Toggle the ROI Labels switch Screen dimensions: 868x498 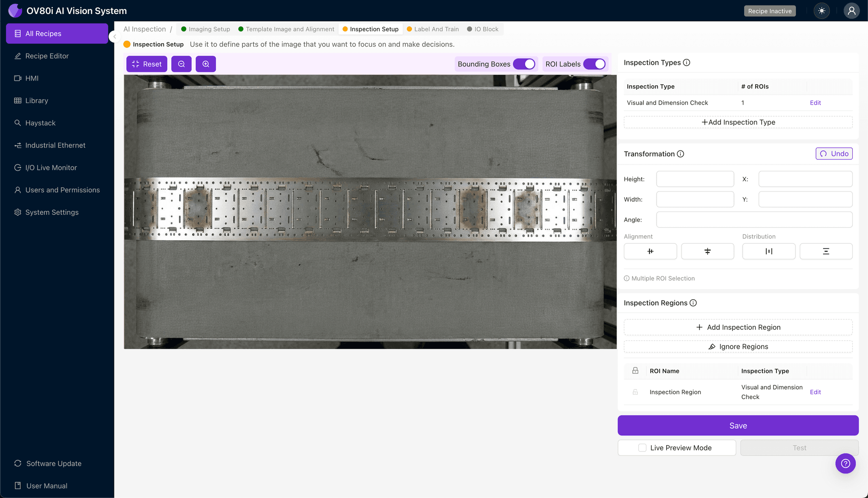pyautogui.click(x=594, y=64)
